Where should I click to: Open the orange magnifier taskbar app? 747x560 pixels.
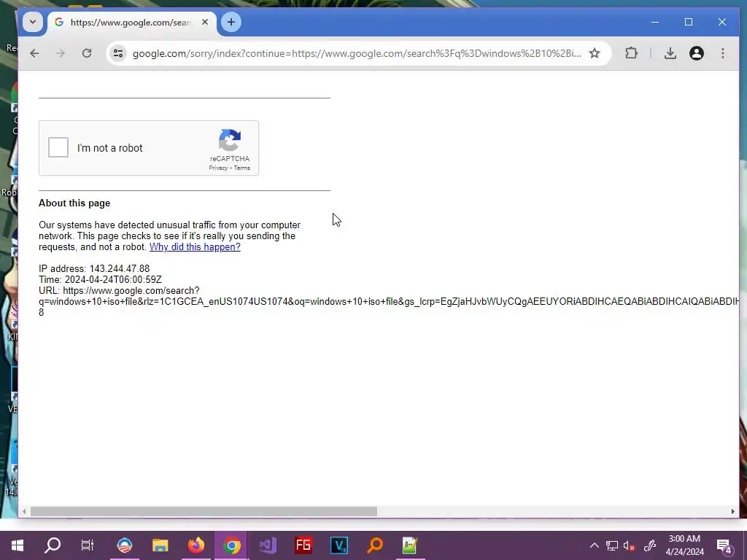[x=375, y=545]
